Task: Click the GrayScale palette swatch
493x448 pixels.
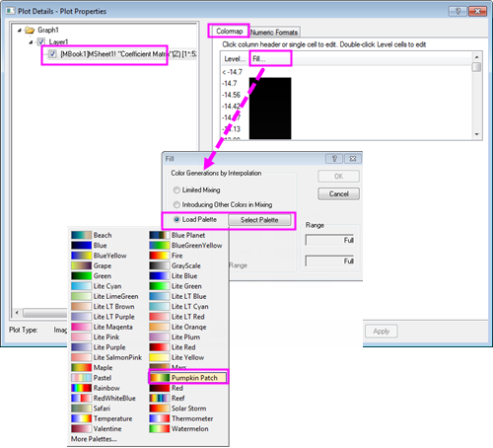Action: [160, 265]
